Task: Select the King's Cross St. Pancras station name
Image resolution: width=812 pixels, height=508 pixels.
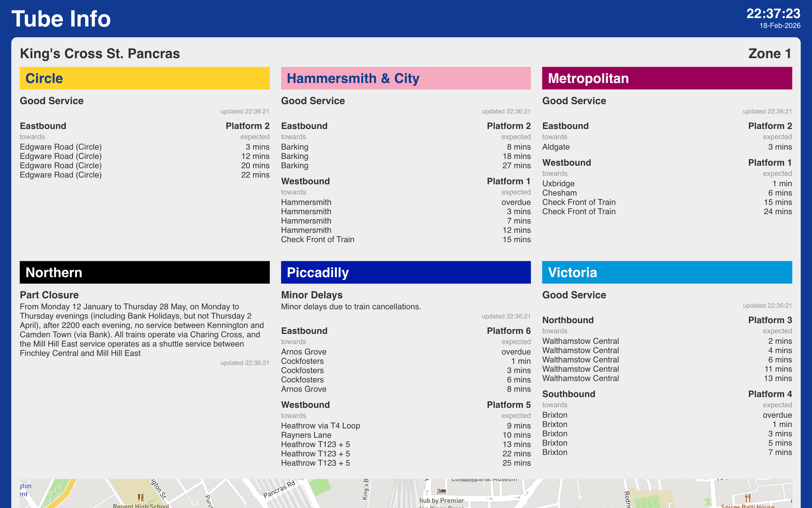Action: (x=100, y=54)
